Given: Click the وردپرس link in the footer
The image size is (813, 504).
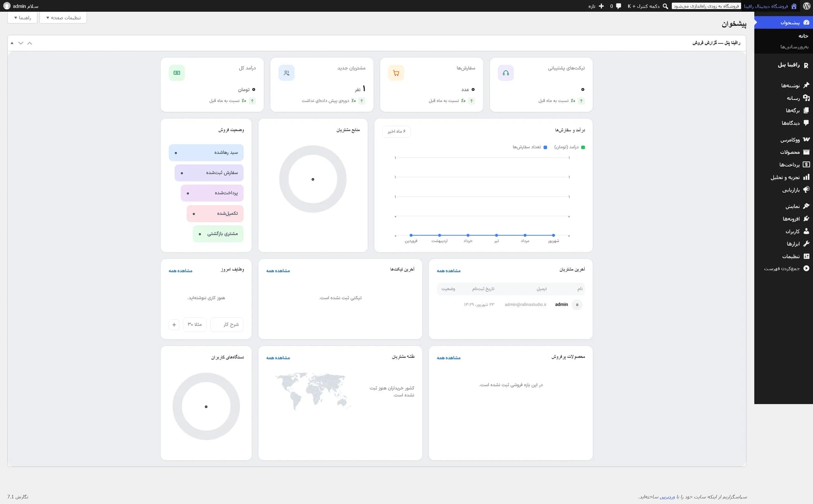Looking at the screenshot, I should click(x=667, y=497).
